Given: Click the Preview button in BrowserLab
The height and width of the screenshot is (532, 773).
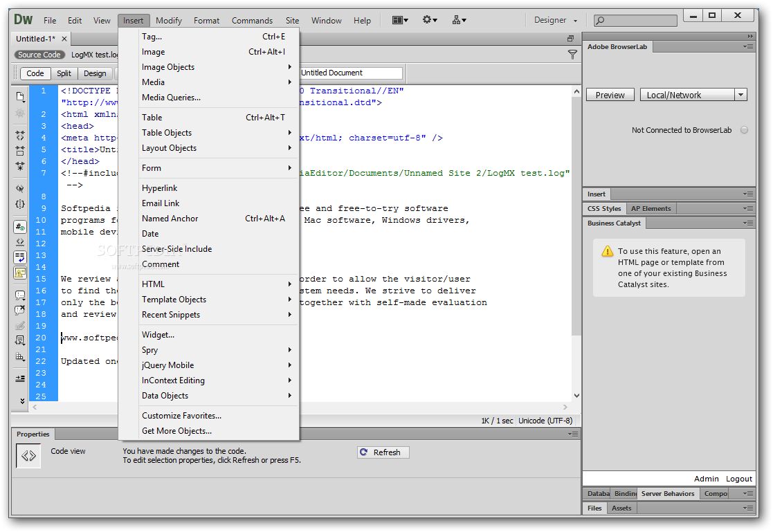Looking at the screenshot, I should coord(610,95).
